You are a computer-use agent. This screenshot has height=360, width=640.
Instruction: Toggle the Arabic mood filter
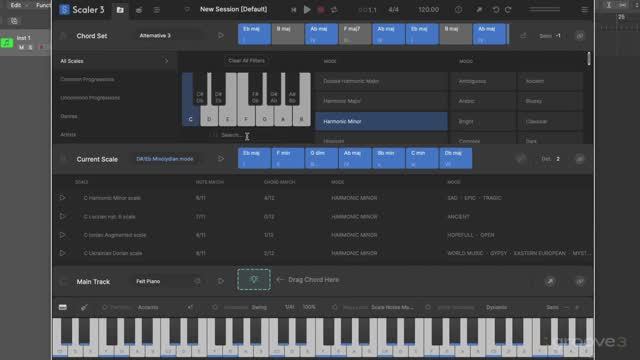[482, 101]
